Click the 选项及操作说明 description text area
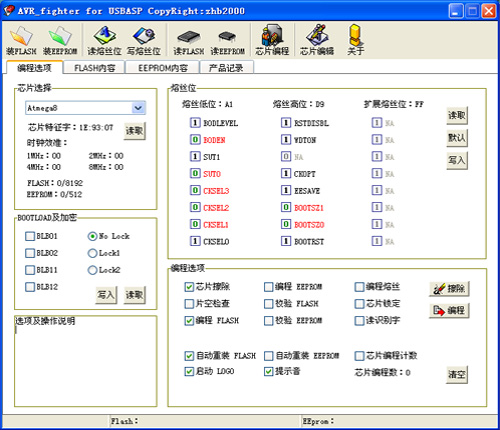 (86, 361)
